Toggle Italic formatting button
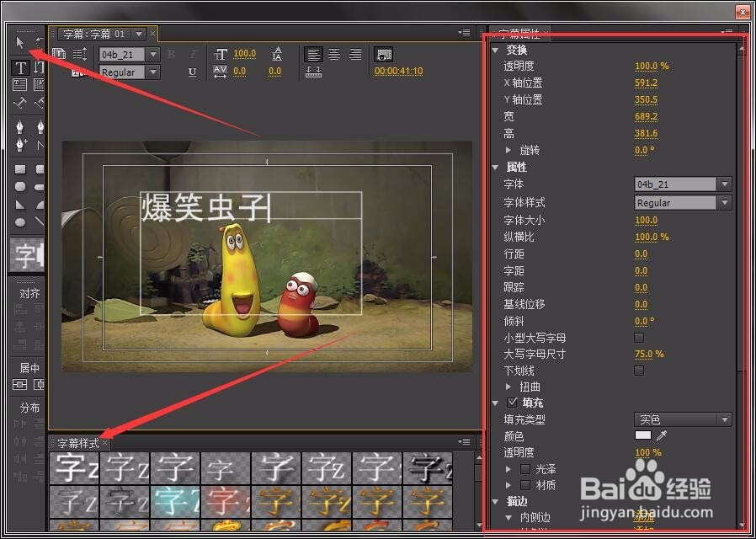The height and width of the screenshot is (539, 756). tap(193, 54)
